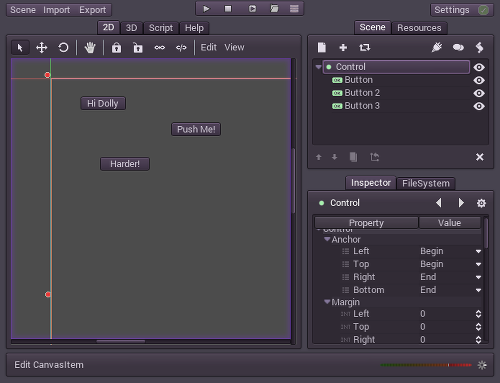Open the Help tab
Image resolution: width=500 pixels, height=383 pixels.
[x=194, y=28]
